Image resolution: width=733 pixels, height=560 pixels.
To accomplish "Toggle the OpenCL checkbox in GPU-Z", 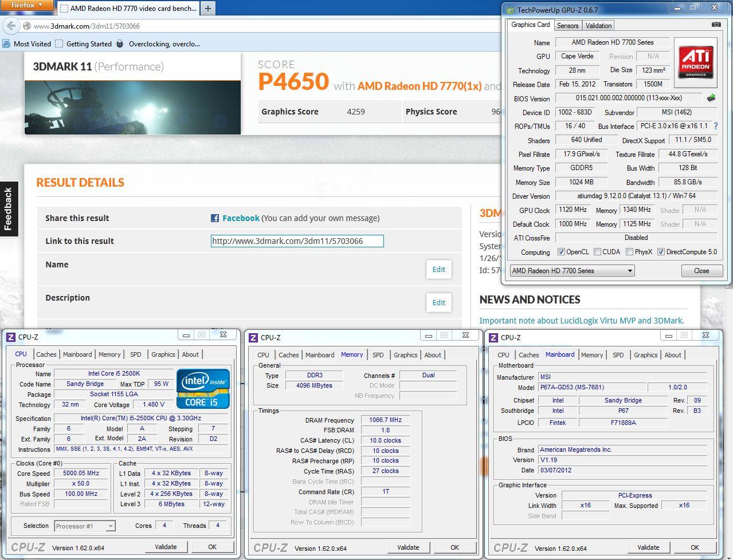I will coord(561,252).
